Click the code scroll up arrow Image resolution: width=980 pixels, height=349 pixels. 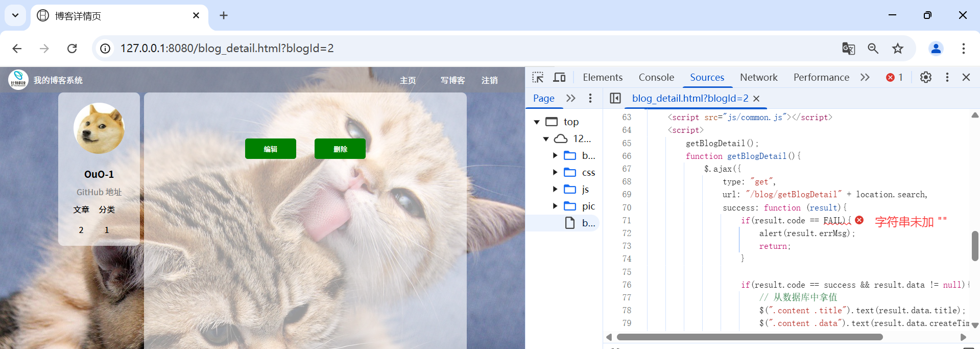pos(975,115)
